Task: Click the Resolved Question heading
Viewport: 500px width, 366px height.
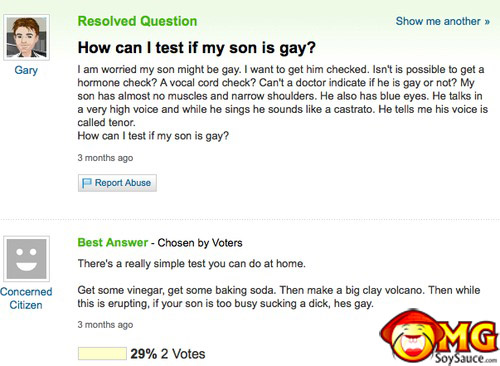Action: pos(137,21)
